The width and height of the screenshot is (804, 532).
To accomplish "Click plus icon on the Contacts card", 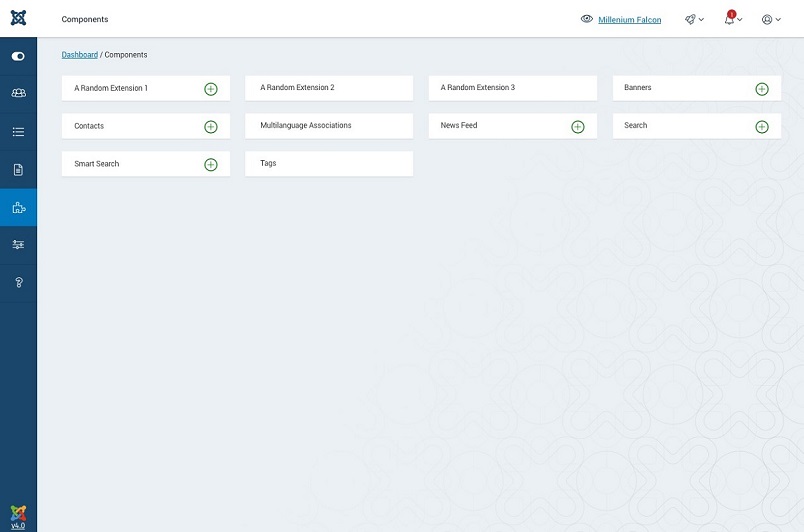I will [211, 127].
